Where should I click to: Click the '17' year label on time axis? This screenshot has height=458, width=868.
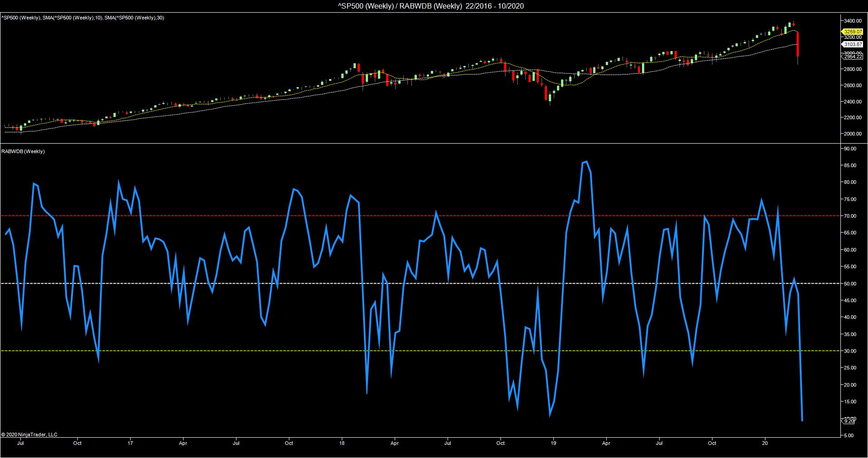click(x=131, y=443)
